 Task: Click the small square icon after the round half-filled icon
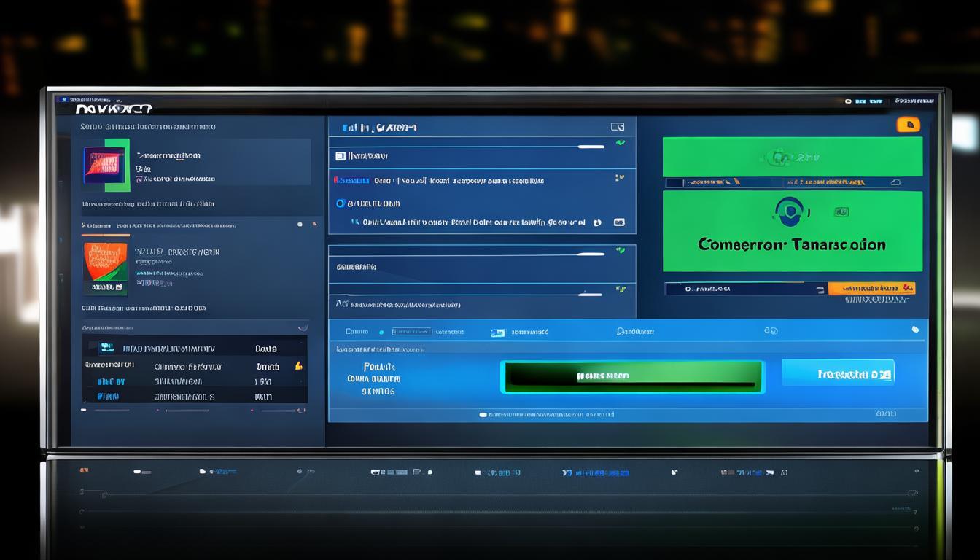click(619, 222)
